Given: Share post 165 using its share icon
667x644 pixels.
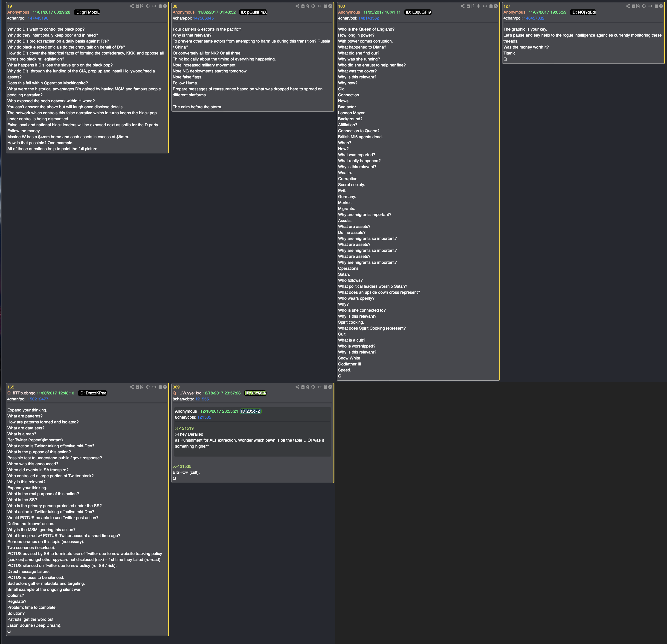Looking at the screenshot, I should click(x=132, y=387).
